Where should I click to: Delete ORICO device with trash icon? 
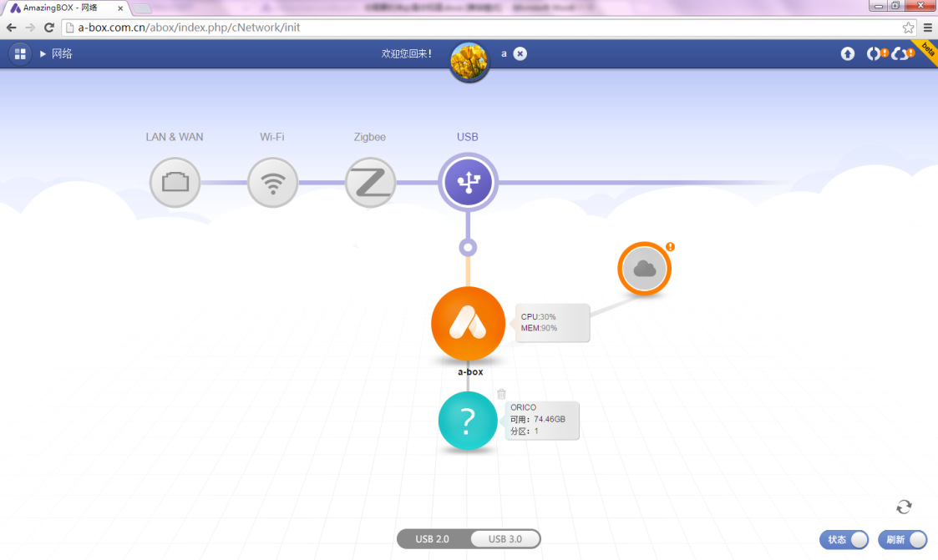(x=501, y=394)
